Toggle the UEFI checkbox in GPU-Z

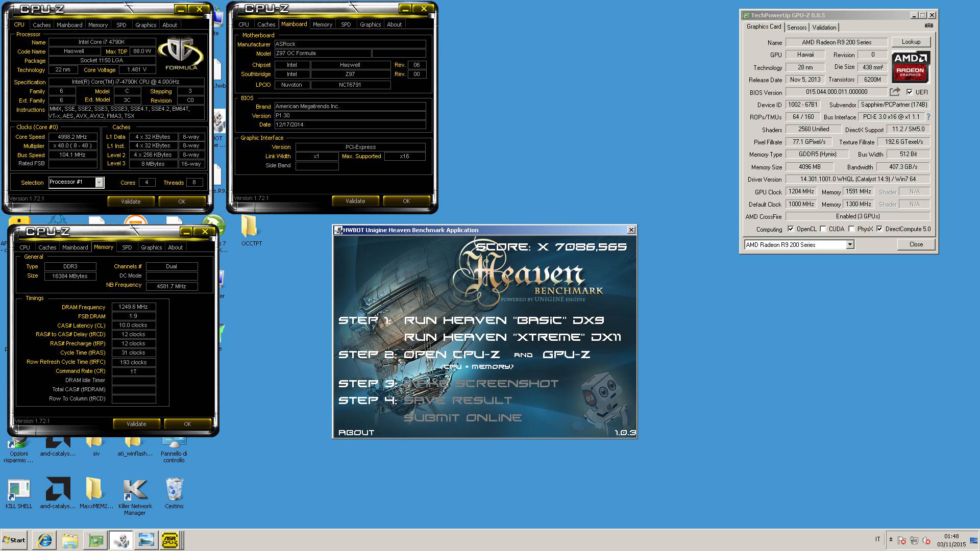pyautogui.click(x=910, y=92)
